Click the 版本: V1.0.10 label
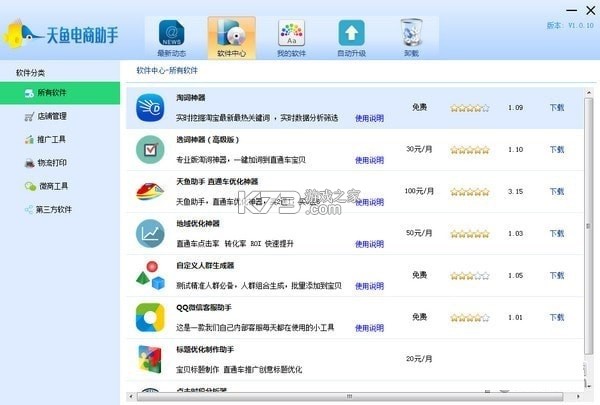This screenshot has width=600, height=405. click(570, 25)
